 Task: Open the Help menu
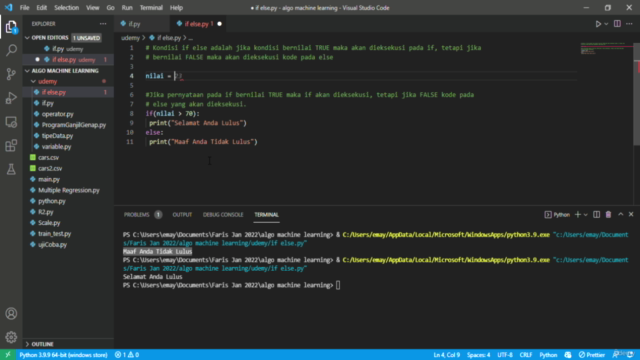pyautogui.click(x=176, y=8)
